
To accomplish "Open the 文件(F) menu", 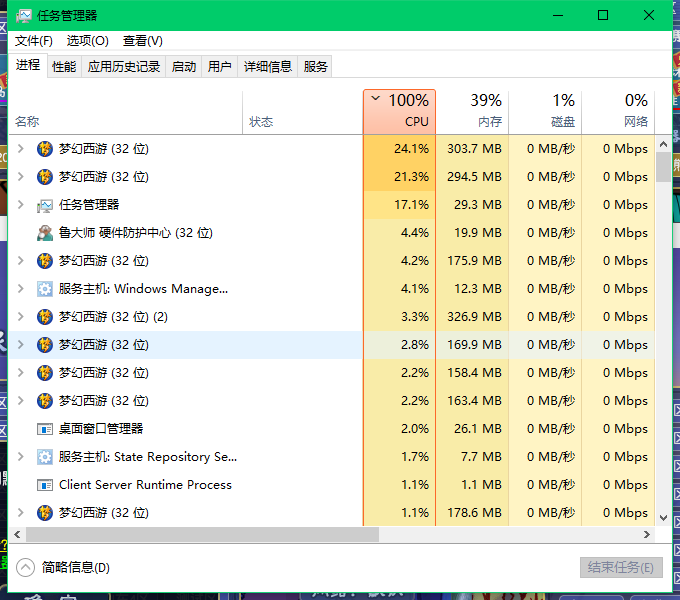I will [34, 41].
